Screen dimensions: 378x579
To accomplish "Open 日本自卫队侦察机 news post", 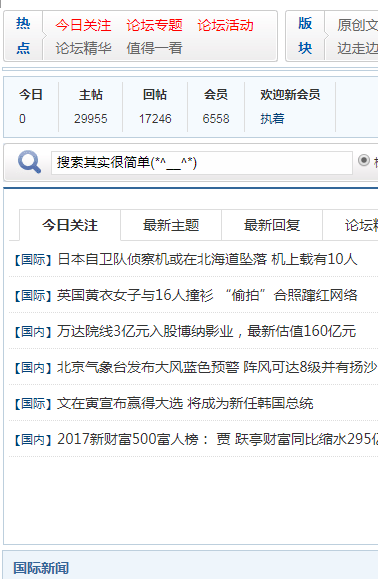I will point(207,259).
